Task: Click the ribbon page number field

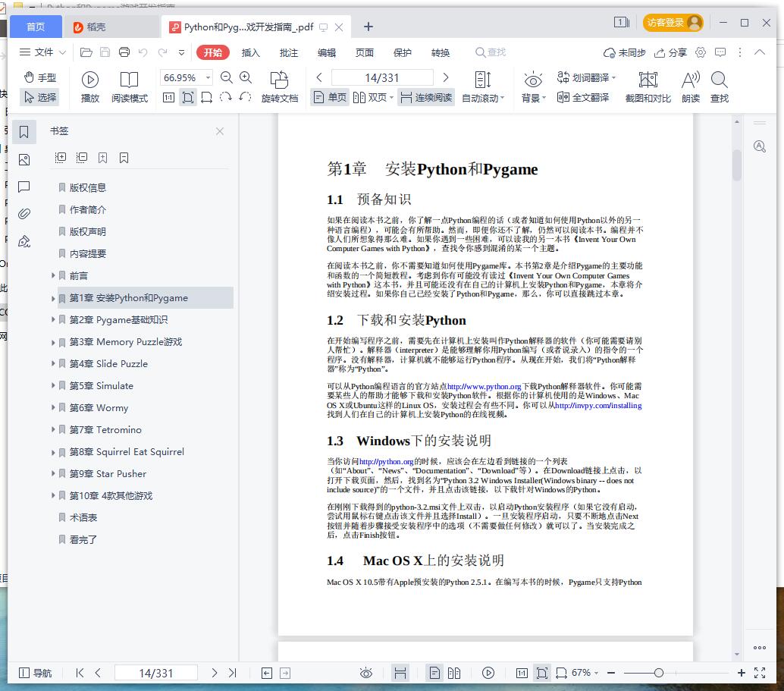Action: click(x=382, y=77)
